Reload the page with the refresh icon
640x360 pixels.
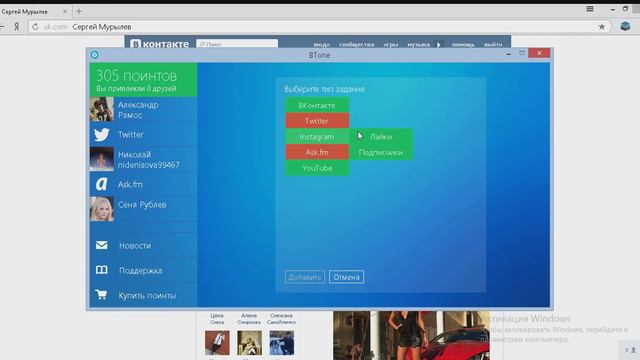pos(35,27)
